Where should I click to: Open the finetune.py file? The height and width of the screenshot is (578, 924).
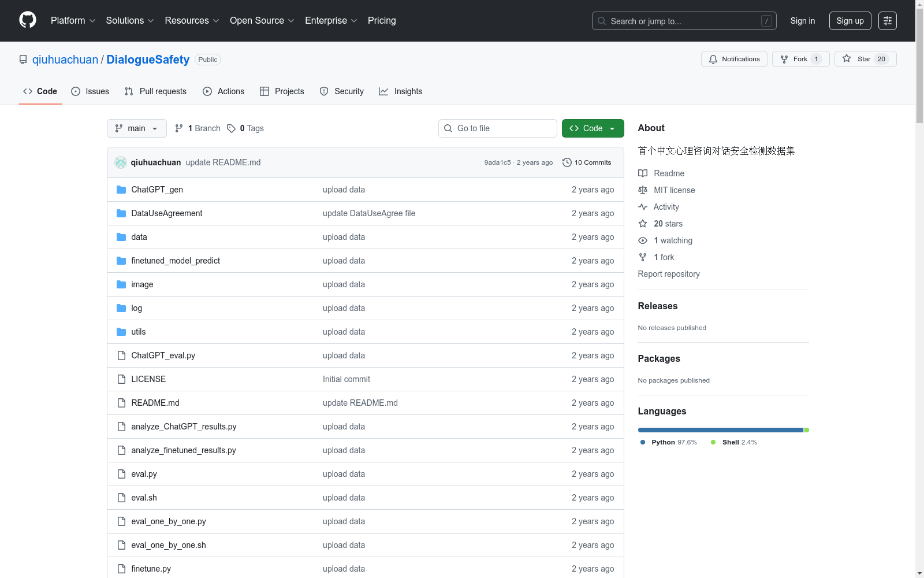(151, 569)
